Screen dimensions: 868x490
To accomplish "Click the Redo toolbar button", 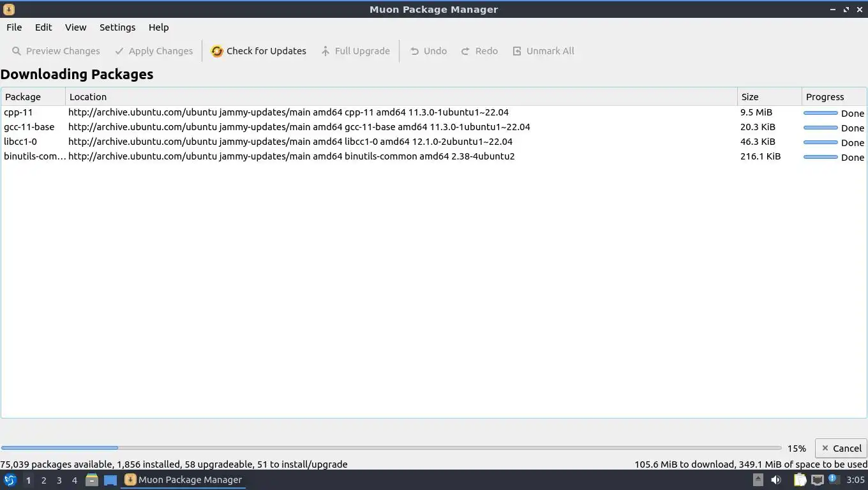I will (x=479, y=51).
